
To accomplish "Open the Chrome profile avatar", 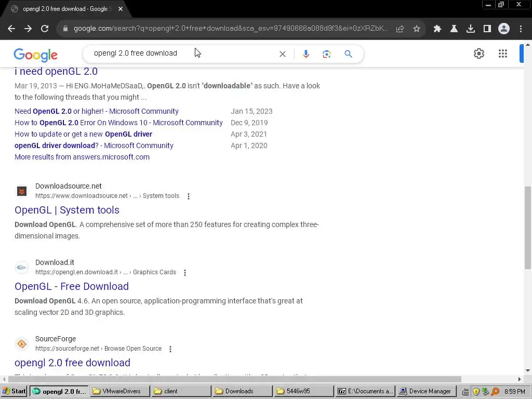I will 504,29.
